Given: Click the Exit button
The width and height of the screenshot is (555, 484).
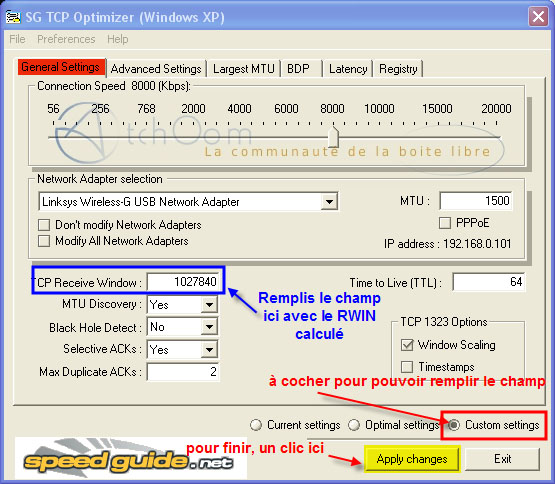Looking at the screenshot, I should pos(502,459).
